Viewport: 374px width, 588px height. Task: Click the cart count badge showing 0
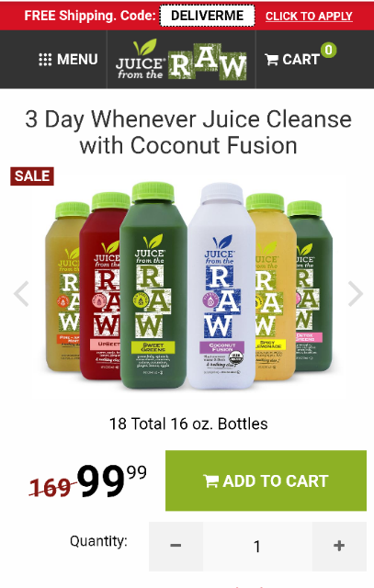pyautogui.click(x=328, y=50)
